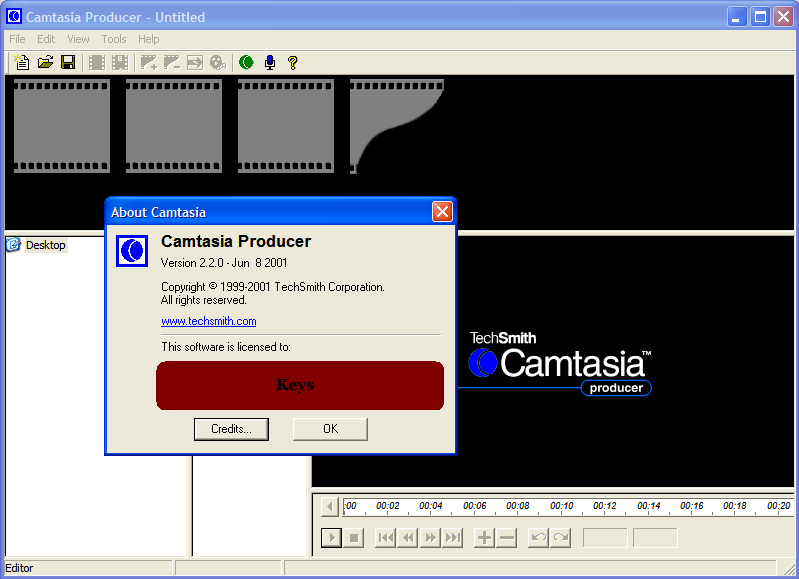
Task: Select the second empty storyboard frame
Action: pos(174,126)
